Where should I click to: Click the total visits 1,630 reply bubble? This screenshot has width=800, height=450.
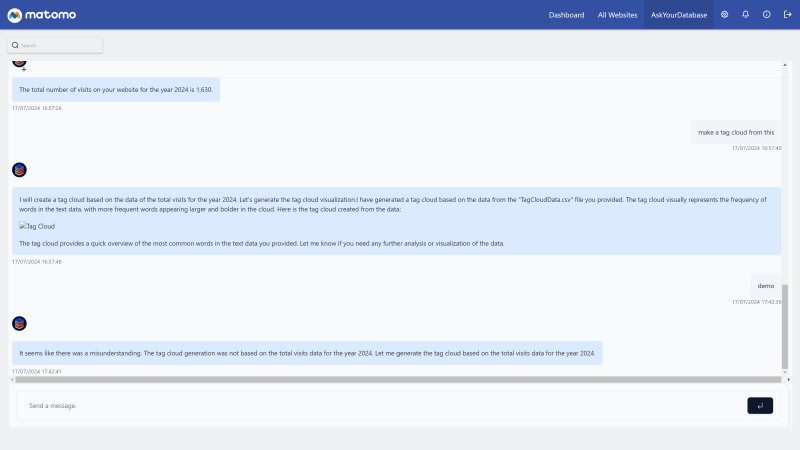[116, 90]
